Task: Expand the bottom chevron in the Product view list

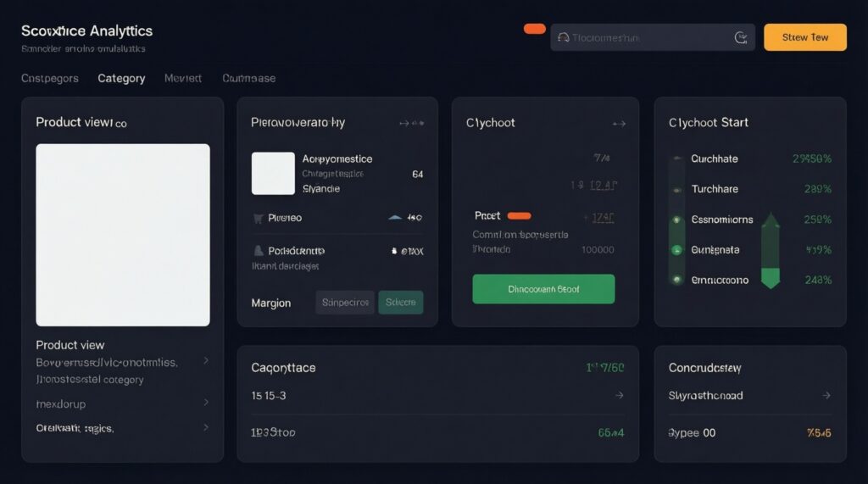Action: coord(206,428)
